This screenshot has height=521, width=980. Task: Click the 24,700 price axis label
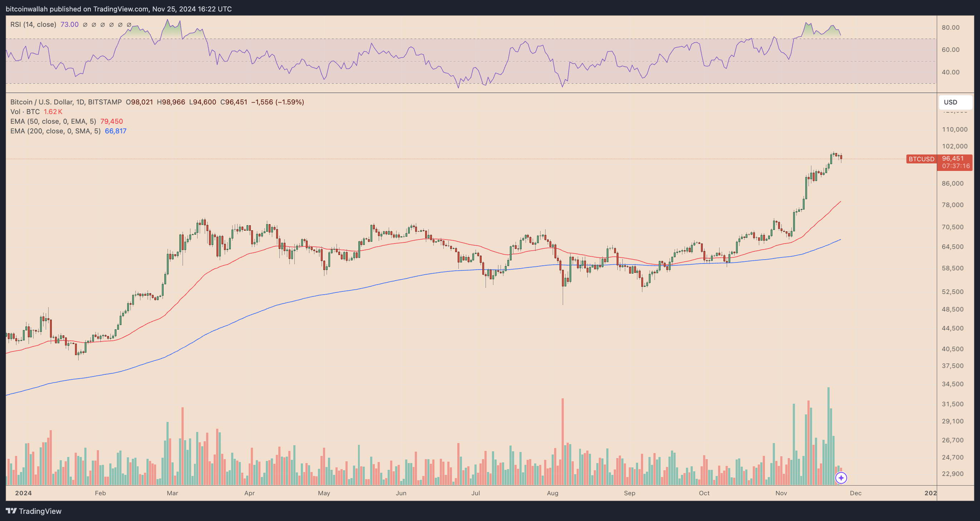[x=952, y=457]
